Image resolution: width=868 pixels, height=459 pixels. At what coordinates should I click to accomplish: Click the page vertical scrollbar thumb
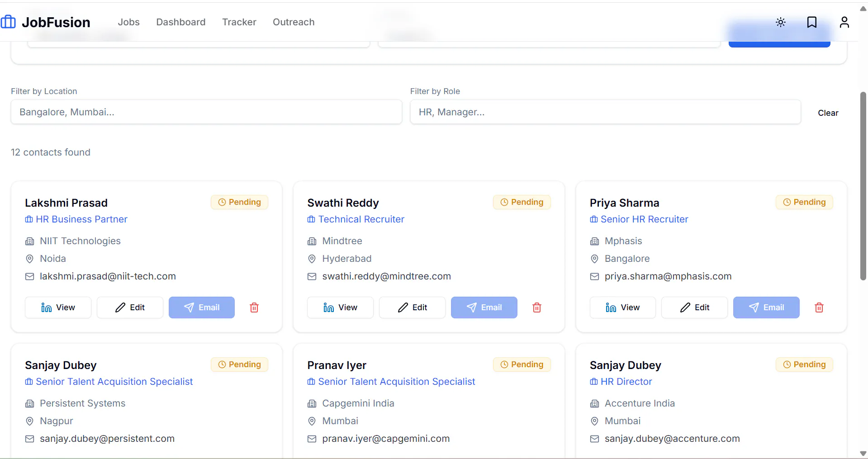tap(863, 186)
